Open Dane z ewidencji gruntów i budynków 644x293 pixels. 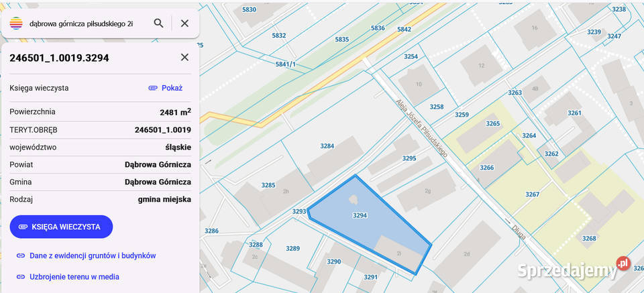click(93, 255)
